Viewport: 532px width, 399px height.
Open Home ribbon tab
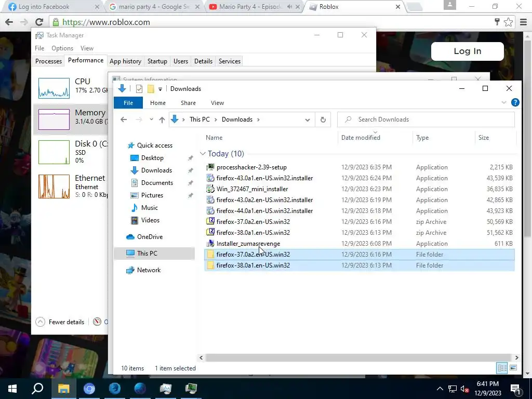[158, 103]
